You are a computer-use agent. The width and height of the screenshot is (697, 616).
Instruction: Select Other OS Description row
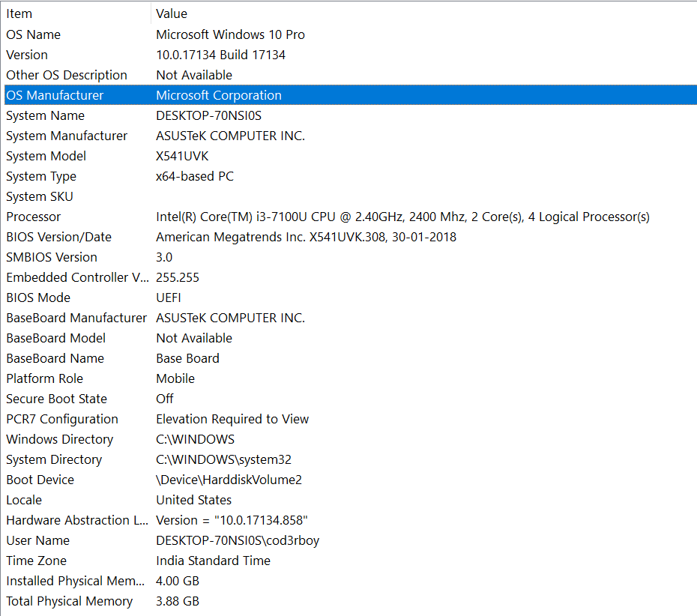tap(350, 75)
